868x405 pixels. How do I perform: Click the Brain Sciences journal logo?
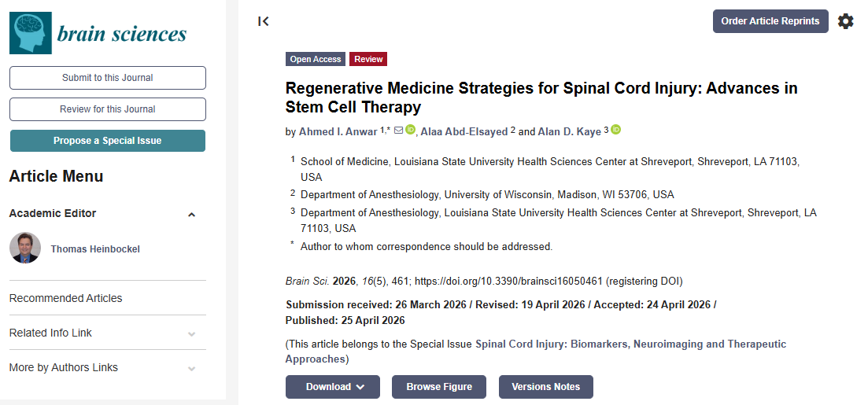(x=98, y=33)
